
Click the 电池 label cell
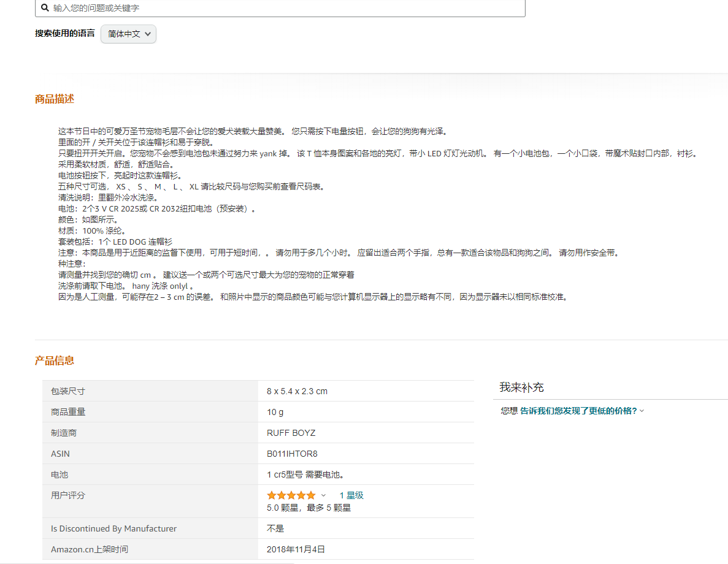tap(150, 475)
